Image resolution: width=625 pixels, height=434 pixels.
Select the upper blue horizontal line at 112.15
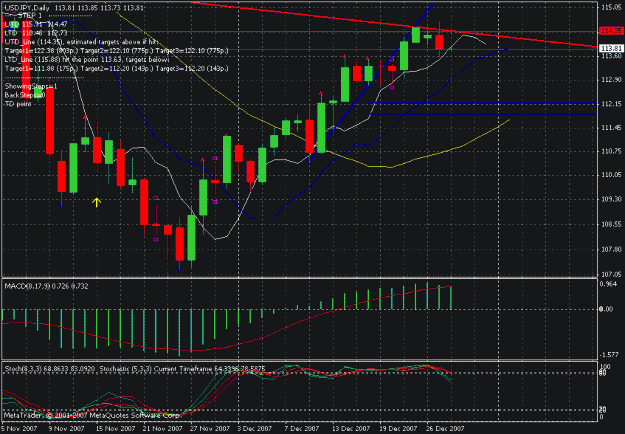coord(483,103)
